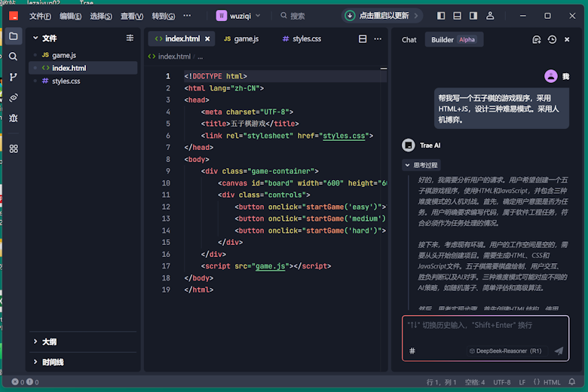588x392 pixels.
Task: Click the download update arrow icon
Action: (350, 16)
